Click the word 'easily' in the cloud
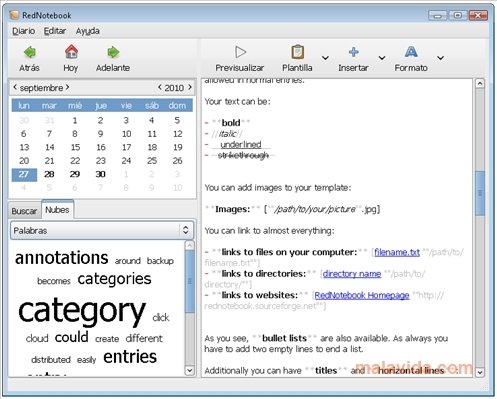 pyautogui.click(x=86, y=360)
